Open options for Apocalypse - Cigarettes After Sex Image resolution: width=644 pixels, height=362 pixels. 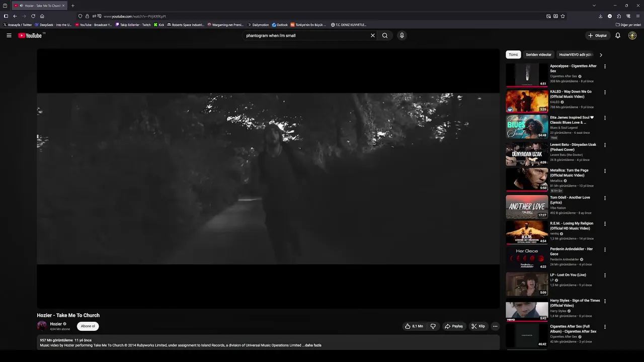(605, 66)
